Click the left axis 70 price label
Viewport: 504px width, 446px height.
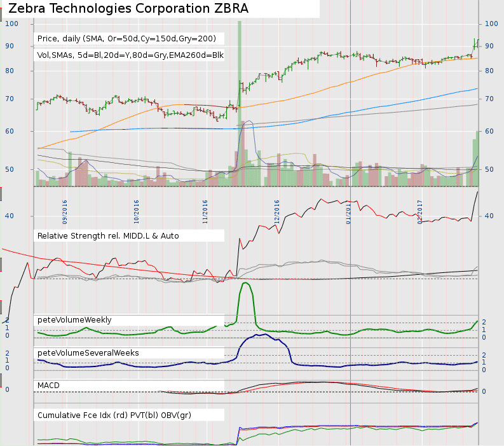(10, 99)
